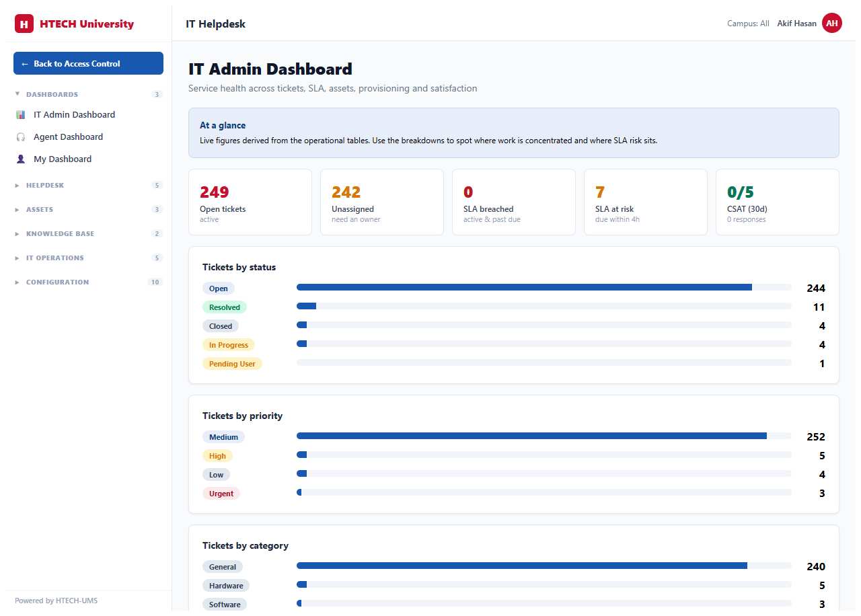This screenshot has width=861, height=616.
Task: Click the Urgent priority badge
Action: click(x=221, y=494)
